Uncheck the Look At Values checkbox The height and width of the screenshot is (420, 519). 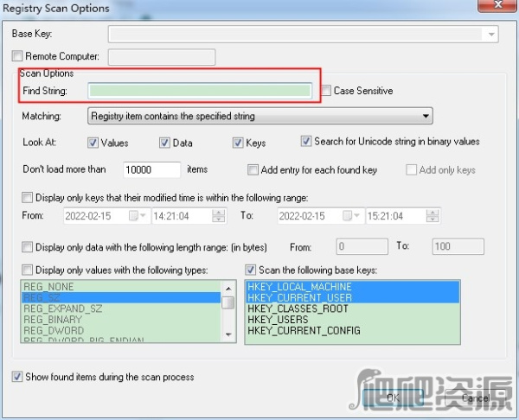[x=93, y=143]
